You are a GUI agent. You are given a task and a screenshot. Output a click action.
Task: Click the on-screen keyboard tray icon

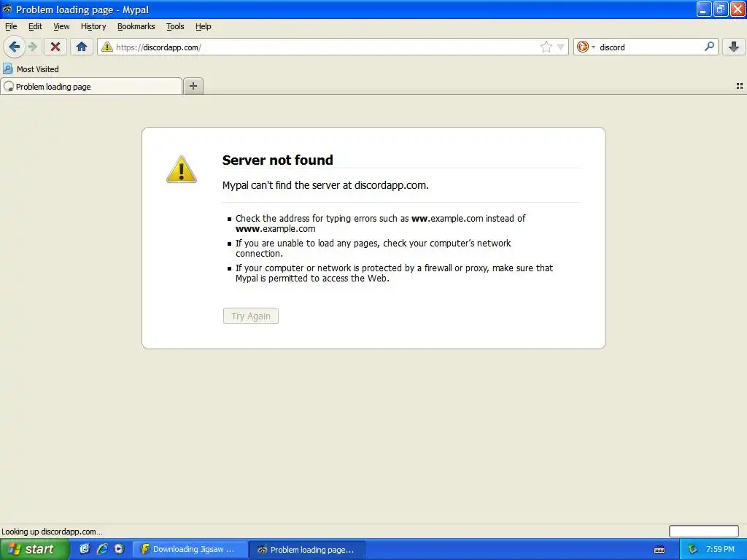coord(659,550)
